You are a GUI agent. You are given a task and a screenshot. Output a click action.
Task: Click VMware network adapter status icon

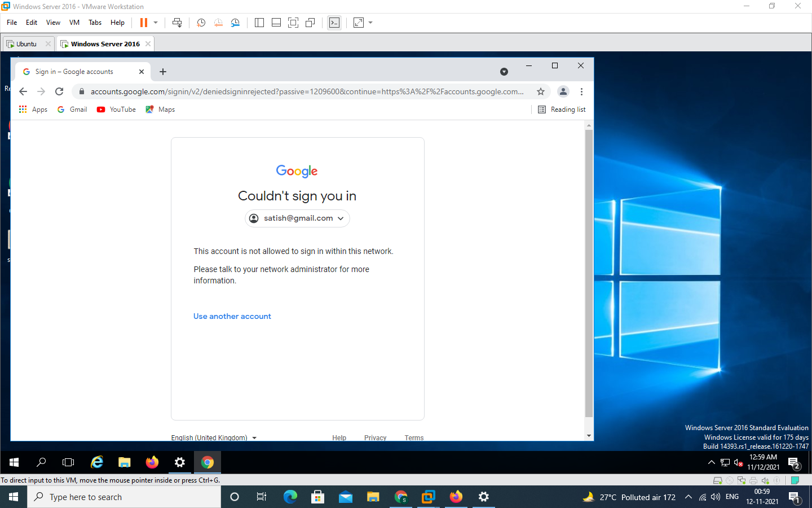pos(742,480)
